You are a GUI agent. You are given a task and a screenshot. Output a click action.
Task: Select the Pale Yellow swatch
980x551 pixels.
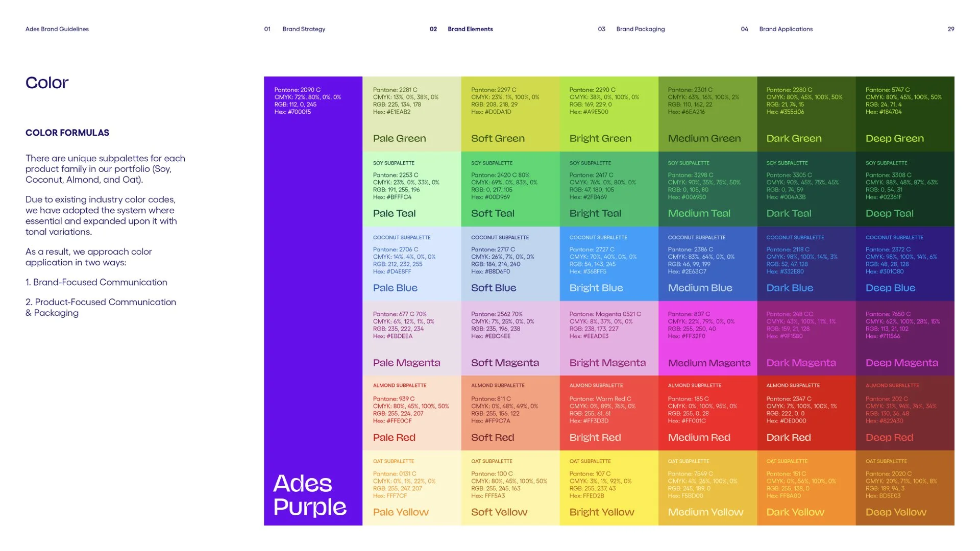pyautogui.click(x=412, y=488)
